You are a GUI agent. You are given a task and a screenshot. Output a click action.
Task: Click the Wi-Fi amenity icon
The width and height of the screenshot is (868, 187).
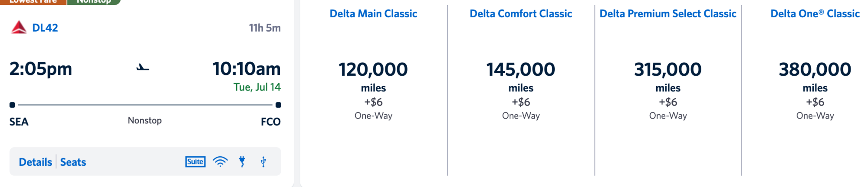220,162
